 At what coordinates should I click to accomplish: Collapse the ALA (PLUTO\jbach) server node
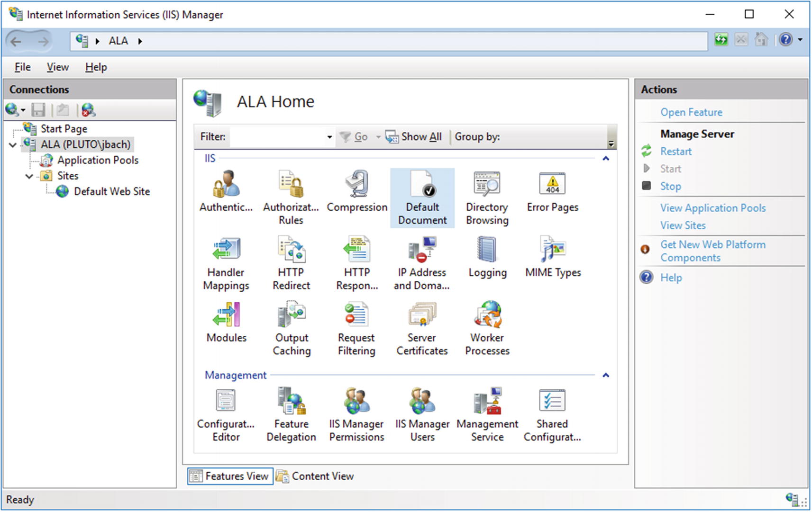click(x=13, y=145)
